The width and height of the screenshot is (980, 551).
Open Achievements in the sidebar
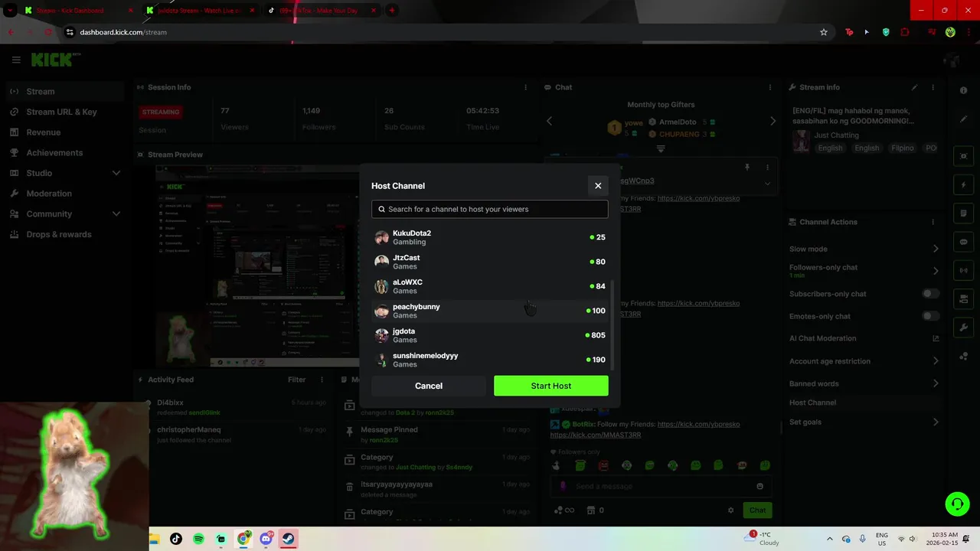(x=64, y=152)
